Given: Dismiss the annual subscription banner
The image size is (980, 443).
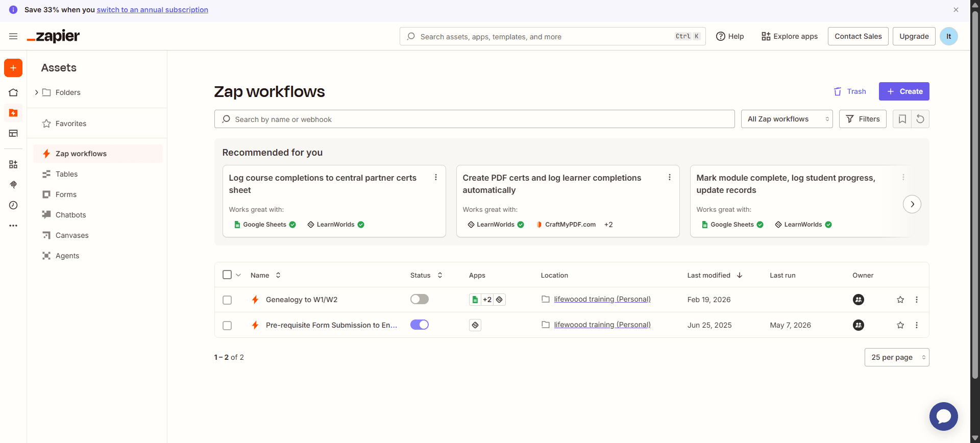Looking at the screenshot, I should pyautogui.click(x=956, y=10).
